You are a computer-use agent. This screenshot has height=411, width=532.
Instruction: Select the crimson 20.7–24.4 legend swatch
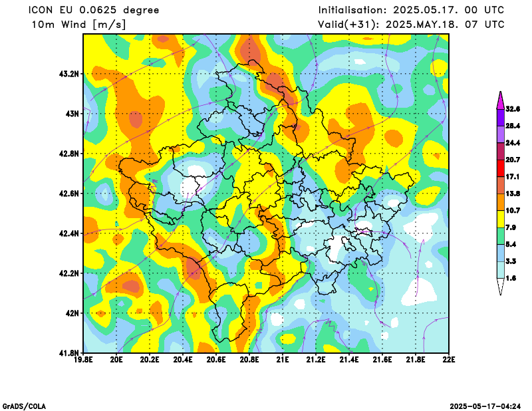501,152
